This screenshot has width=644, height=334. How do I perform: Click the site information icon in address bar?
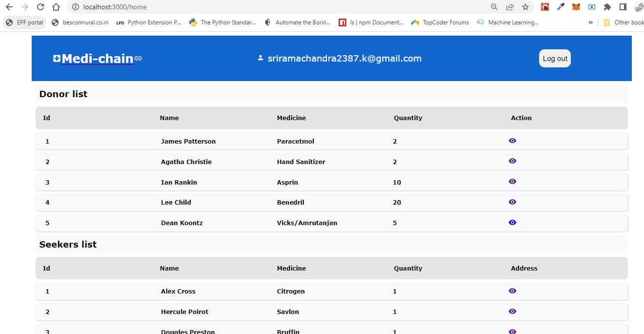click(x=75, y=7)
